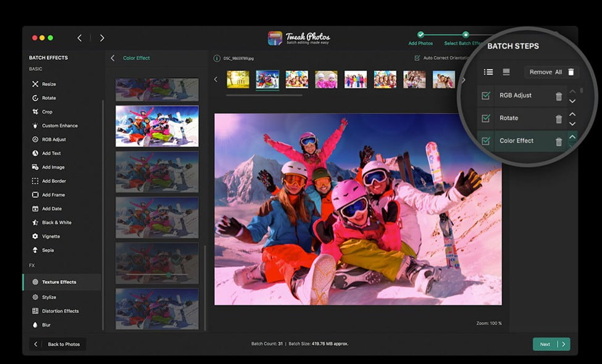Screen dimensions: 602x364
Task: Choose the bright highlighted color effect preset
Action: tap(157, 126)
